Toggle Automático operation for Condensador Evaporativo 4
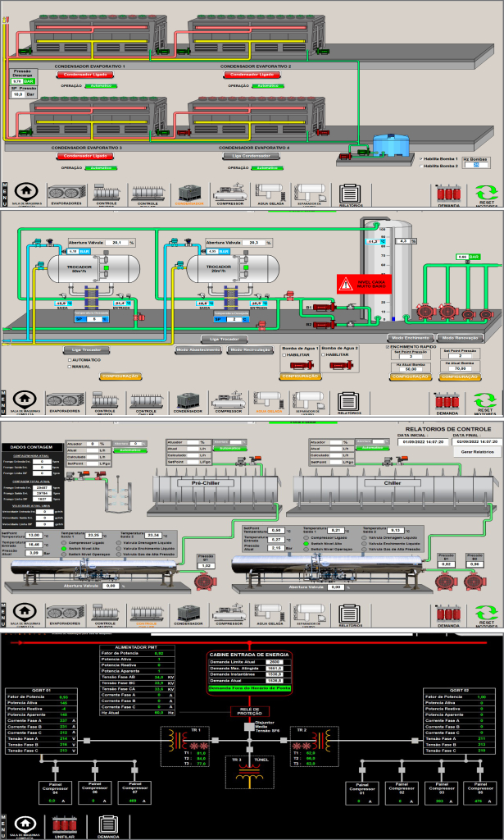The height and width of the screenshot is (840, 504). click(x=267, y=167)
